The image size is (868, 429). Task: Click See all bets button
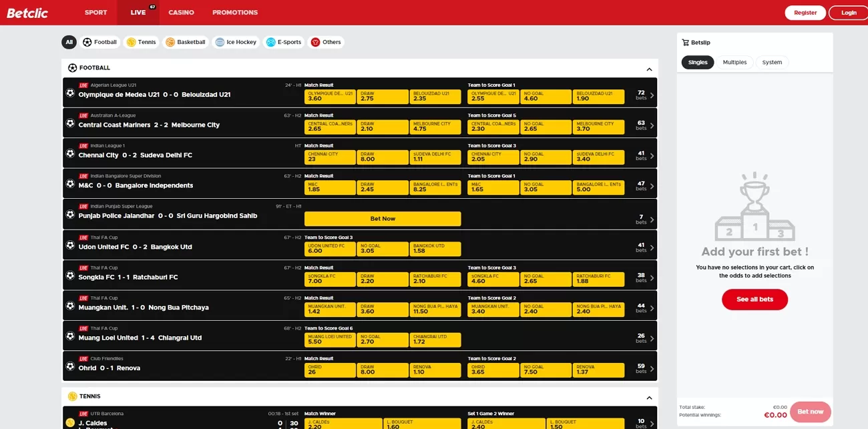(754, 300)
